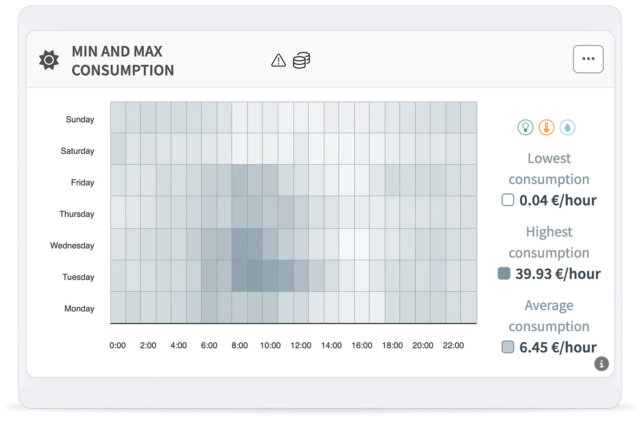Viewport: 640px width, 424px height.
Task: Click the 6.45 €/hour average value
Action: pos(558,348)
